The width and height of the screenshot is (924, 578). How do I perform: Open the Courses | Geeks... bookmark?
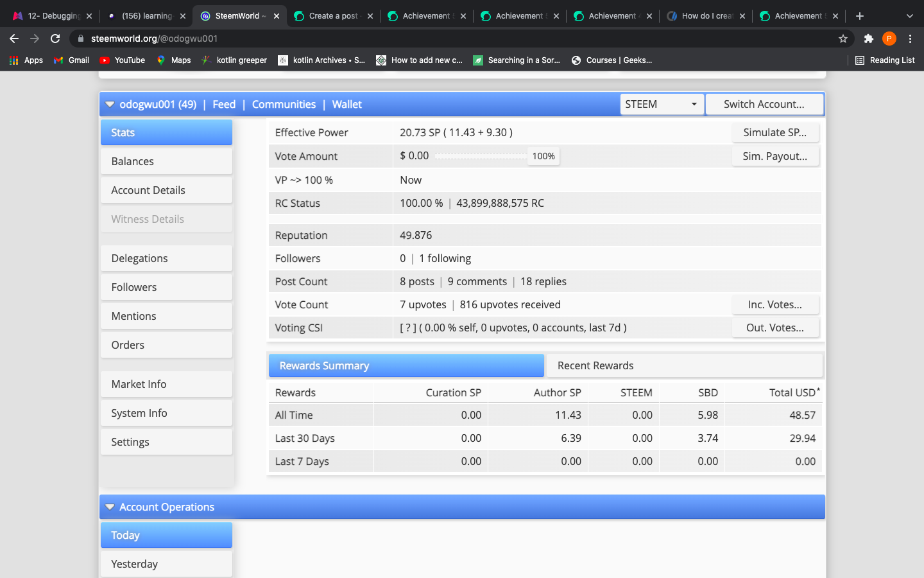click(612, 60)
